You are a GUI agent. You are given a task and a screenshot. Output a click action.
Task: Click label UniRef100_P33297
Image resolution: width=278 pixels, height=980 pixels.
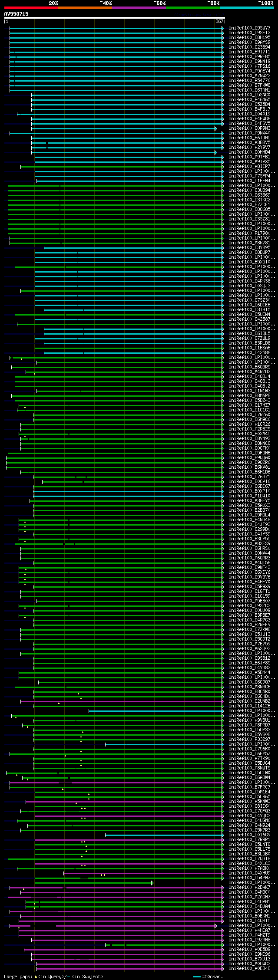tap(249, 739)
